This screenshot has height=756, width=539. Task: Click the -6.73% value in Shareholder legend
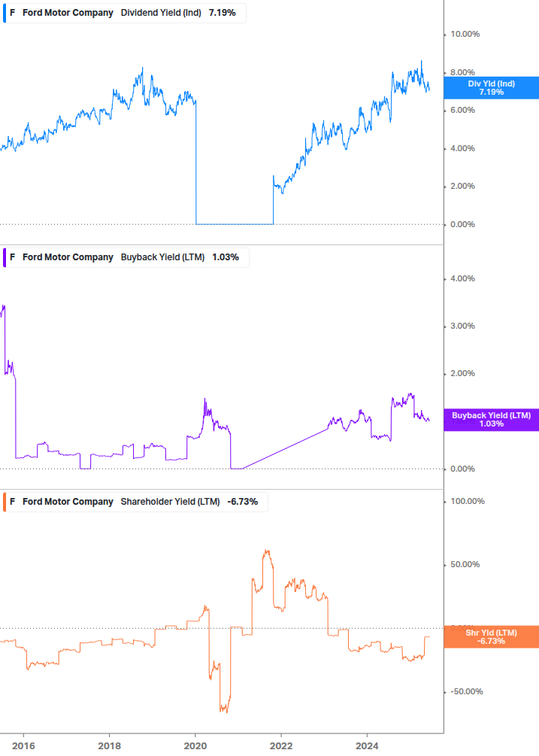point(242,502)
